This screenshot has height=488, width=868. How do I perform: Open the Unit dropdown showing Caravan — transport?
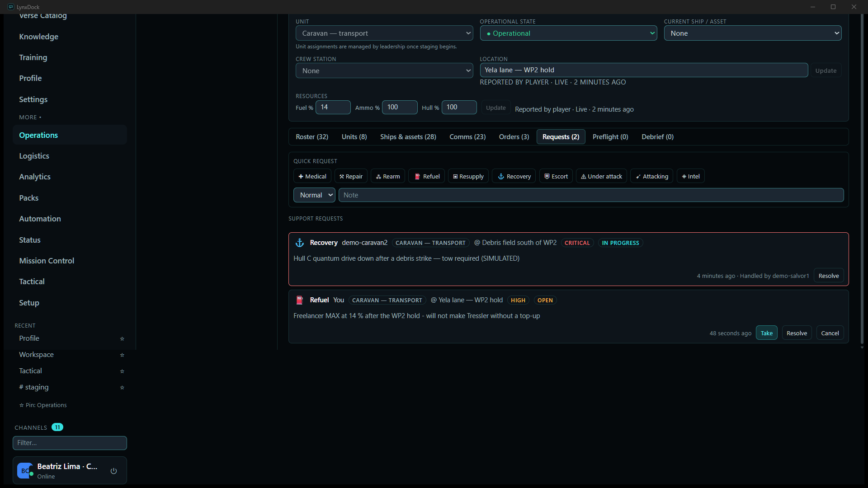[384, 33]
